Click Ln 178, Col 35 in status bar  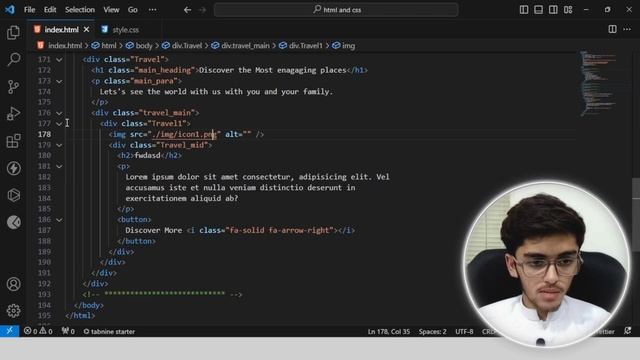point(389,331)
